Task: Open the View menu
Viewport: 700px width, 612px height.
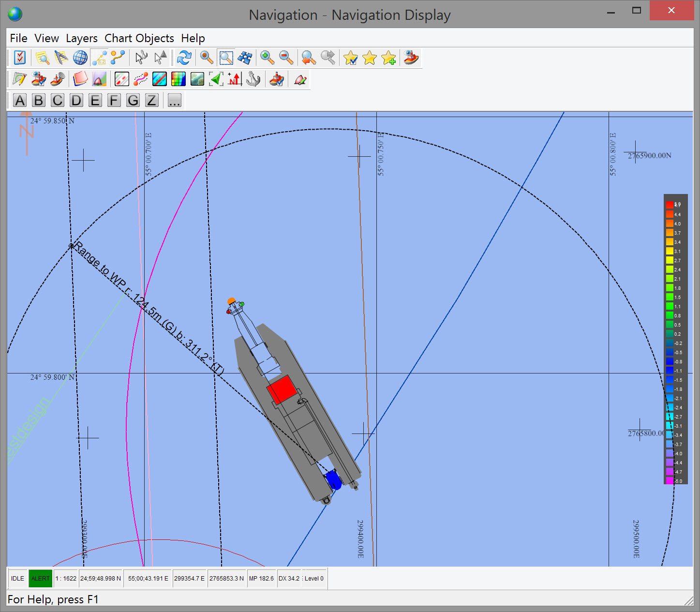Action: pyautogui.click(x=46, y=38)
